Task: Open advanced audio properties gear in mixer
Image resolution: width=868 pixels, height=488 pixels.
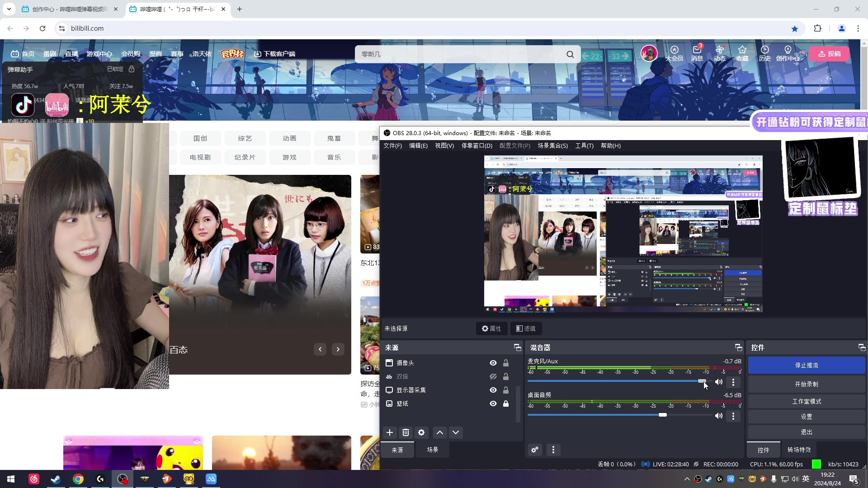Action: point(535,450)
